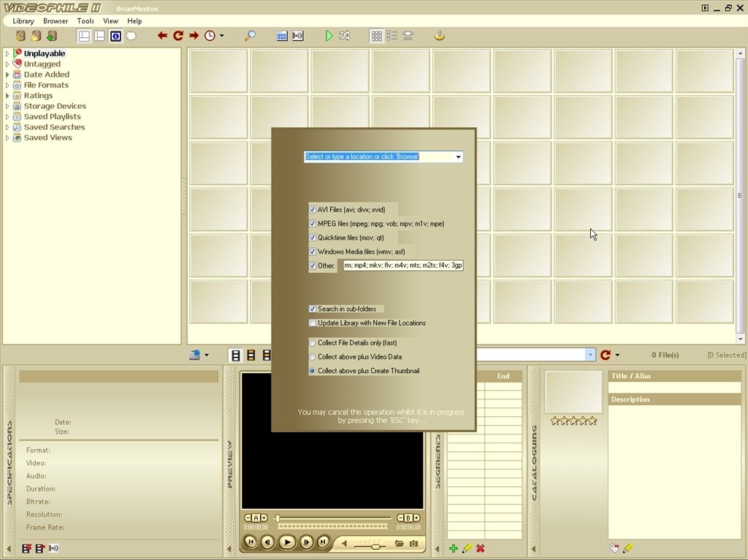Click the speech bubble comment icon
The image size is (748, 560).
pyautogui.click(x=131, y=36)
